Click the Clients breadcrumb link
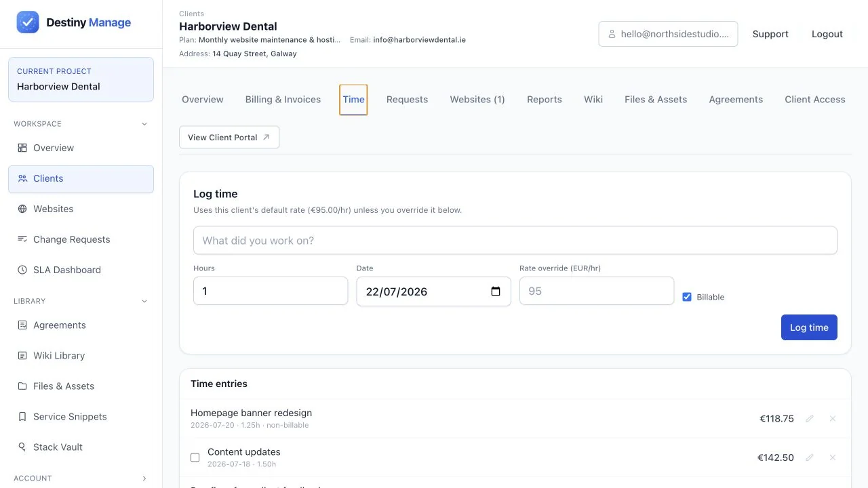The width and height of the screenshot is (868, 488). point(191,14)
